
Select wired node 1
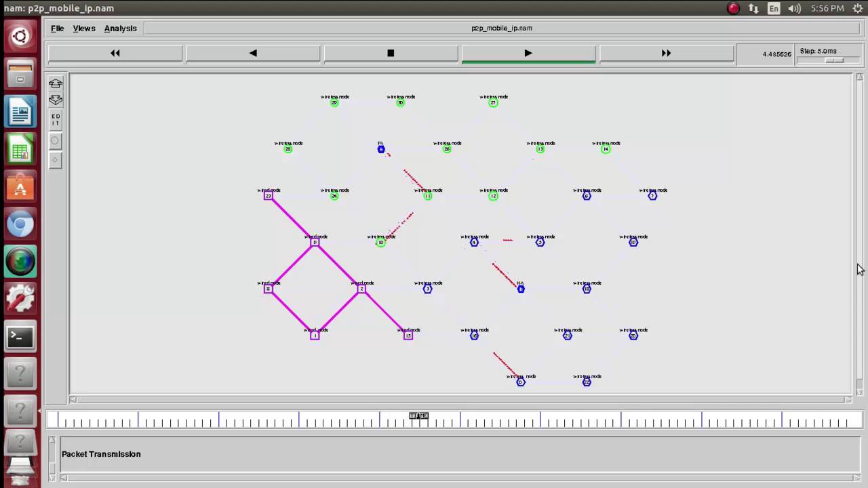pos(315,335)
